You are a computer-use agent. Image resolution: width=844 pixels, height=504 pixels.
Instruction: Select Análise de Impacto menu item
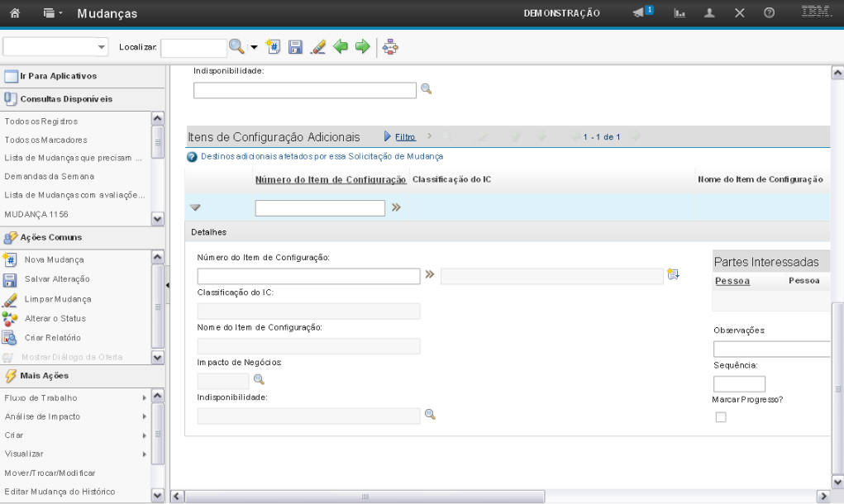[x=42, y=416]
